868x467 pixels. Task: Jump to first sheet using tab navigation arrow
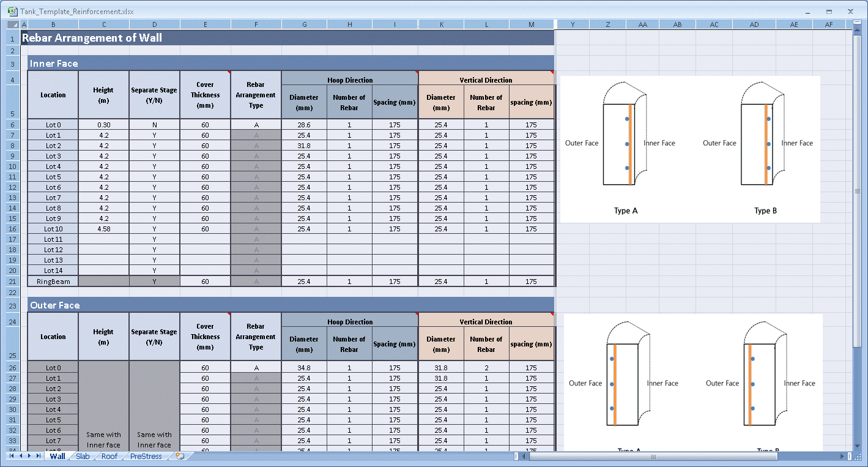pyautogui.click(x=12, y=456)
